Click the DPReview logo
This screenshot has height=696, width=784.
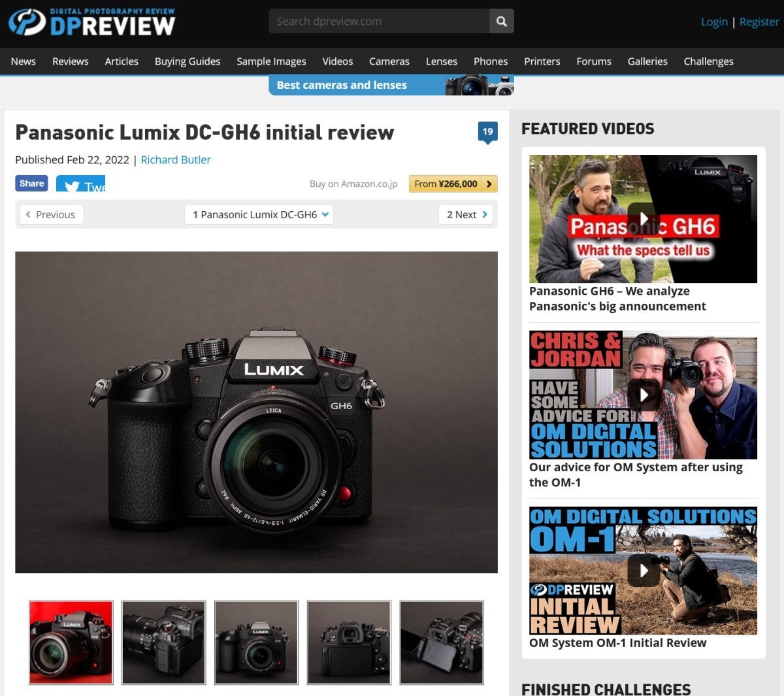pos(91,22)
